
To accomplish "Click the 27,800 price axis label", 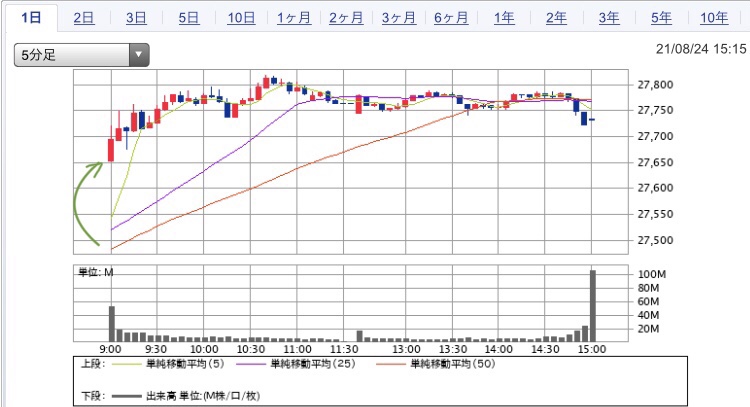I will pos(655,85).
